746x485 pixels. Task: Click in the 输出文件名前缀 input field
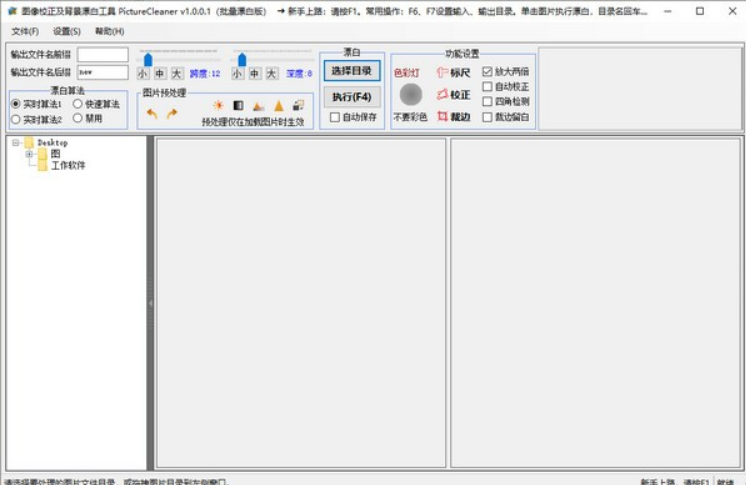(x=103, y=55)
